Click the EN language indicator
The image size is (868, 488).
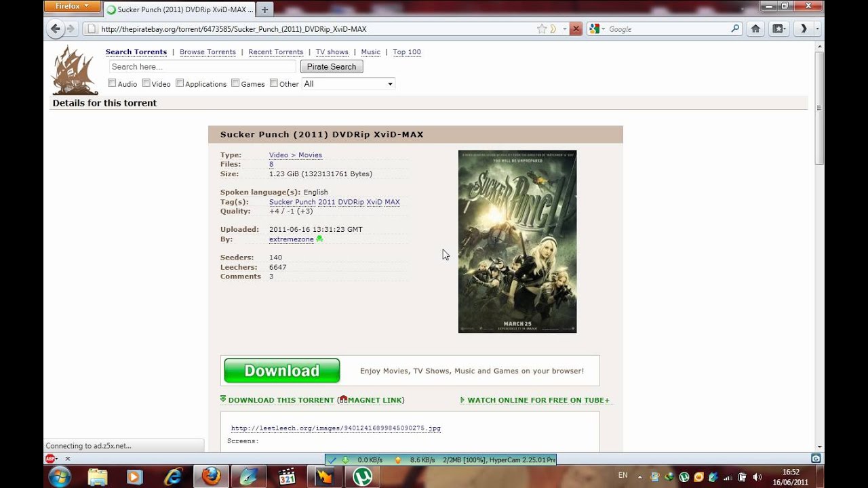pos(623,476)
